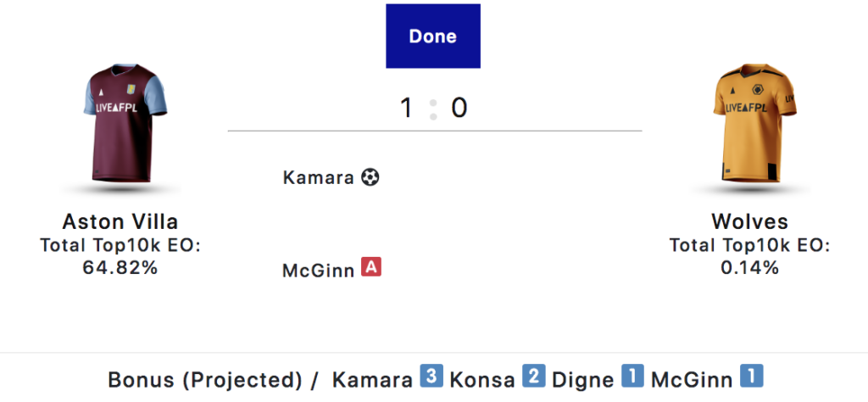The width and height of the screenshot is (868, 402).
Task: Click the red assist icon beside McGinn
Action: point(371,267)
